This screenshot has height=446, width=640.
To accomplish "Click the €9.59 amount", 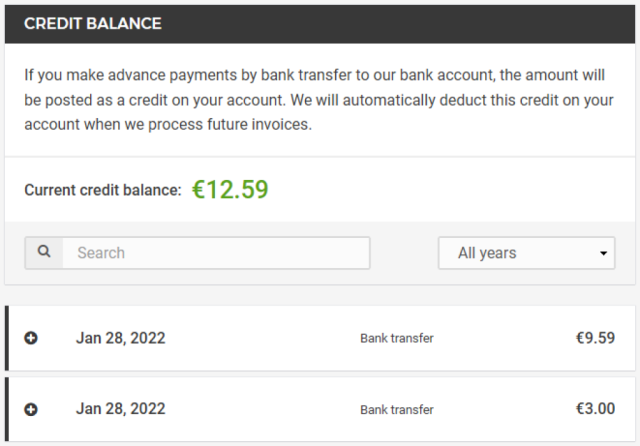I will point(595,338).
